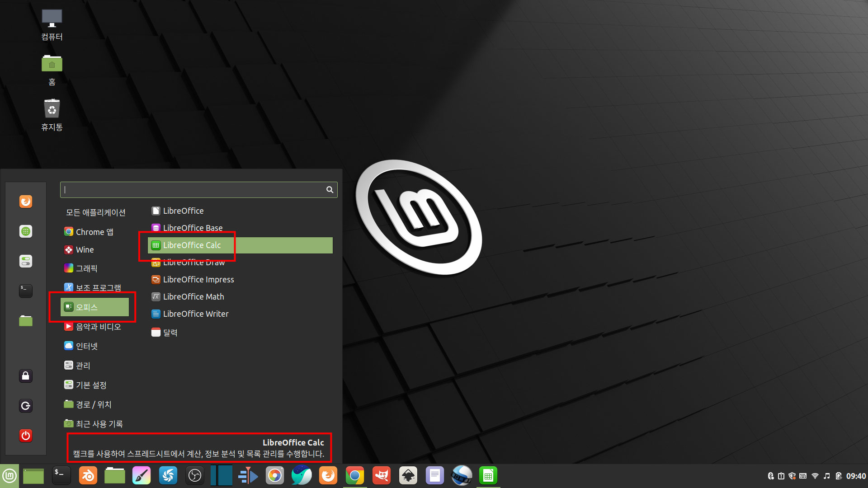
Task: Launch LibreOffice from the app list
Action: point(240,211)
